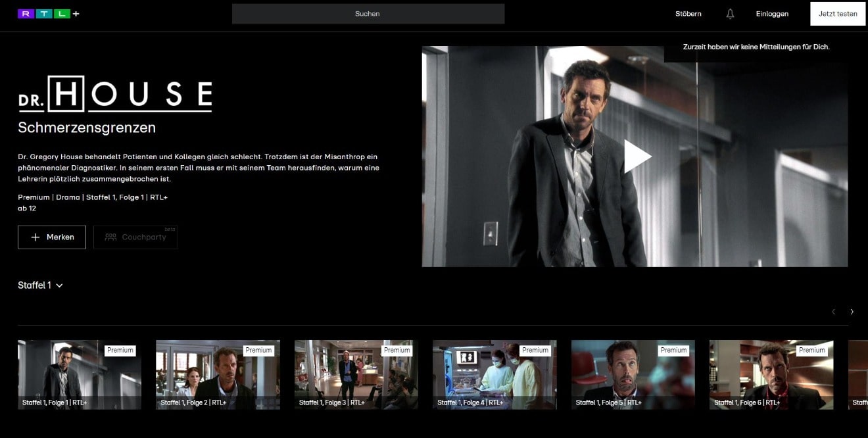This screenshot has height=438, width=868.
Task: Open episode thumbnail Staffel 1, Folge 5
Action: 633,375
